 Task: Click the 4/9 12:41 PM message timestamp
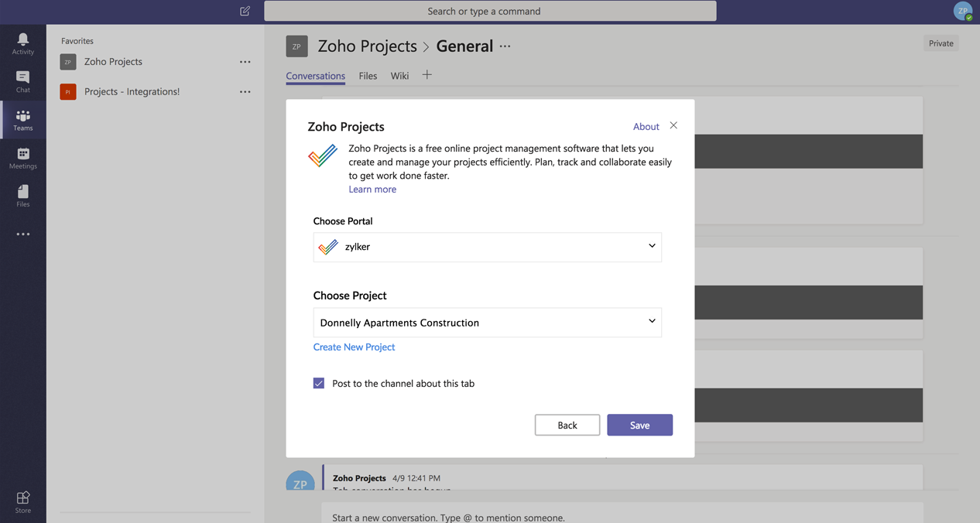pyautogui.click(x=416, y=478)
